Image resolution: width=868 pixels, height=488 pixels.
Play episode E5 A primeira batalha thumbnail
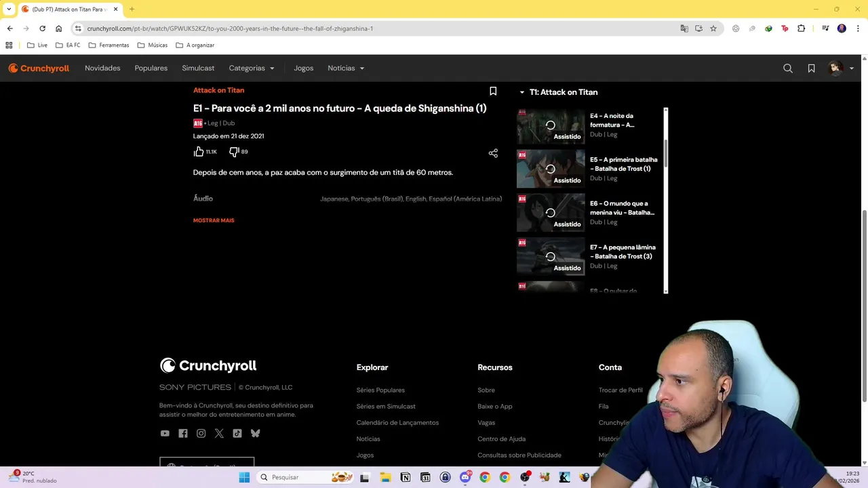551,169
